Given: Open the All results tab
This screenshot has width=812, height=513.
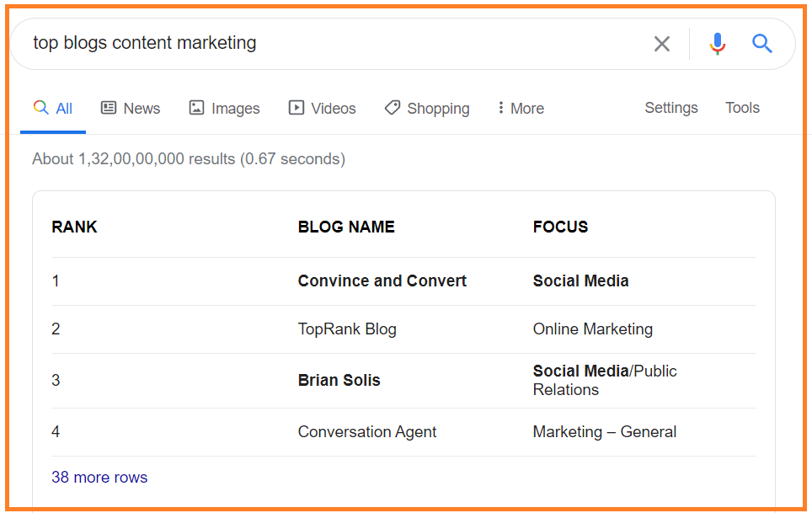Looking at the screenshot, I should pos(53,108).
